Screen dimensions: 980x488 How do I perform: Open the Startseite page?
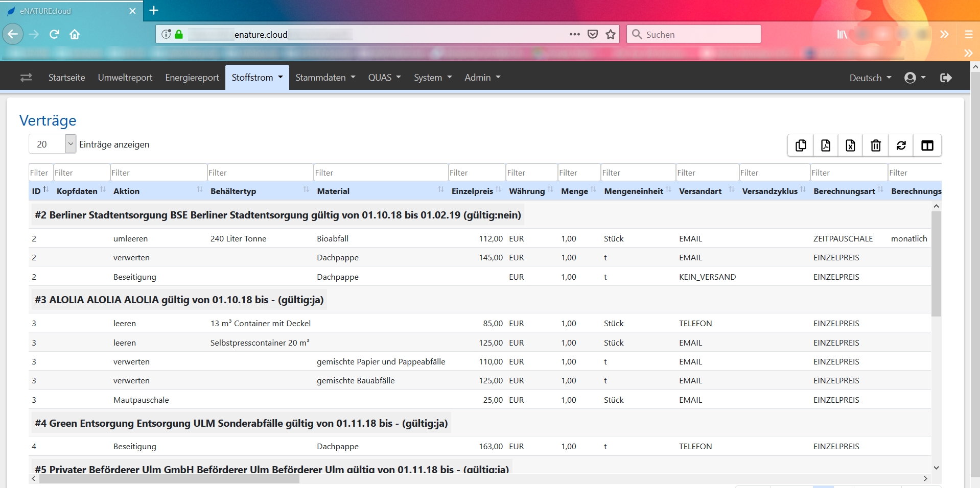66,78
